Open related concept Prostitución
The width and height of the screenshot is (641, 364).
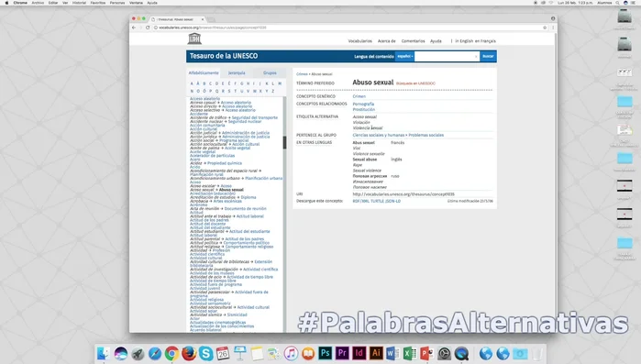click(364, 109)
